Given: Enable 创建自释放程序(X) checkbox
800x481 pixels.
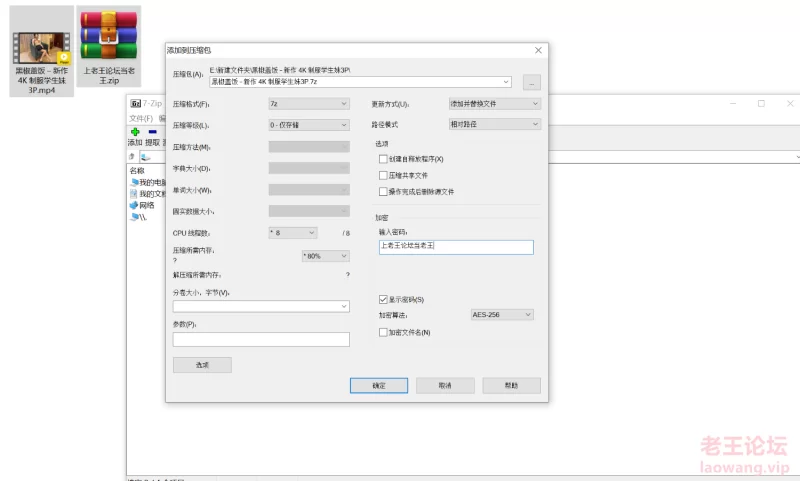Looking at the screenshot, I should (383, 159).
